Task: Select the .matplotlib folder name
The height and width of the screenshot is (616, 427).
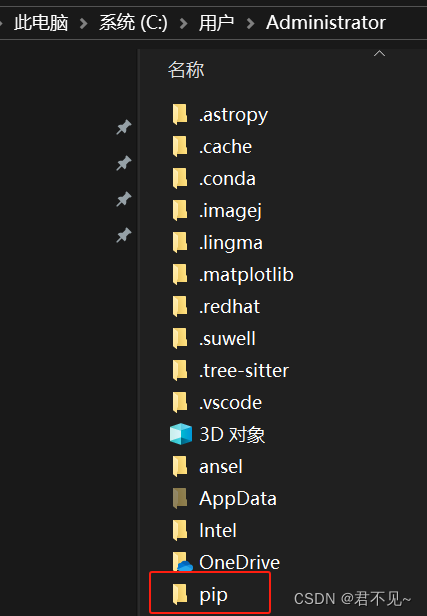Action: pyautogui.click(x=246, y=275)
